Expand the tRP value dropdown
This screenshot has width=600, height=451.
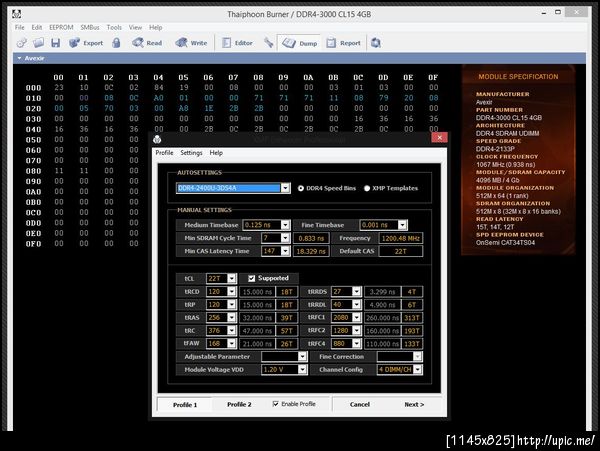[232, 304]
